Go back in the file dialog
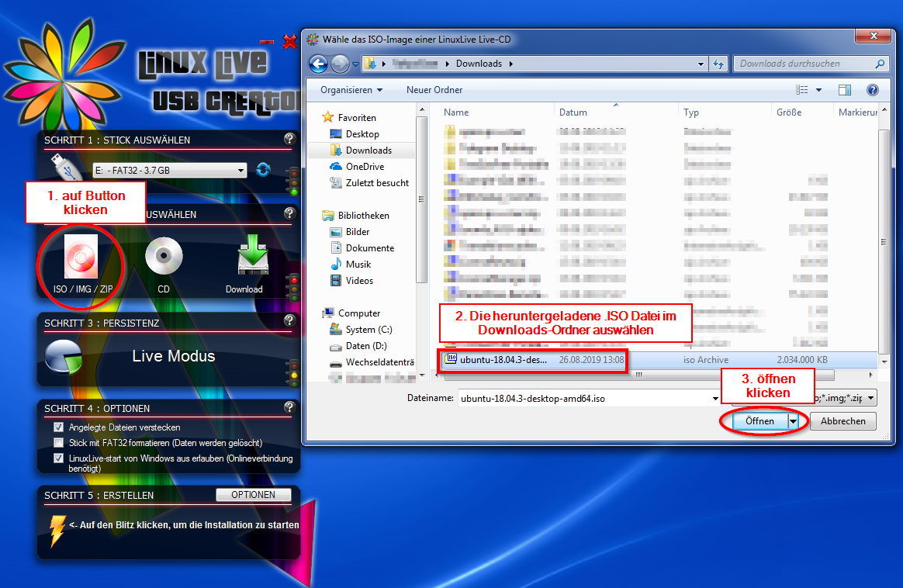Viewport: 903px width, 588px height. point(319,64)
